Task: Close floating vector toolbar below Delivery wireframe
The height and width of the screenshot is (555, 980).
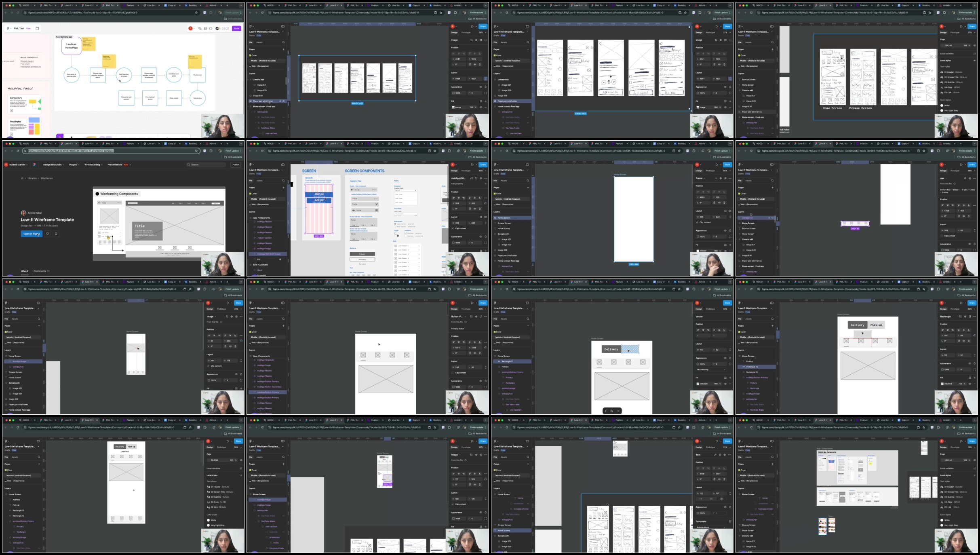Action: tap(618, 411)
